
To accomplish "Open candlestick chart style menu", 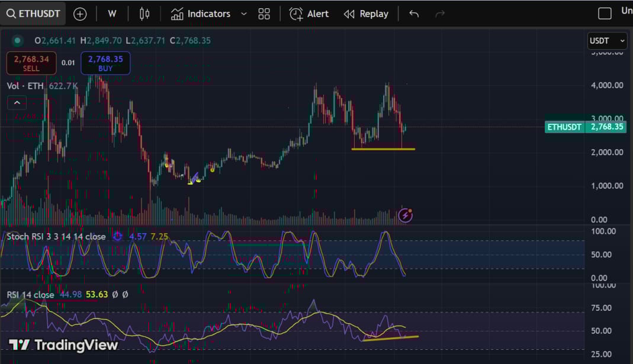I will tap(144, 14).
